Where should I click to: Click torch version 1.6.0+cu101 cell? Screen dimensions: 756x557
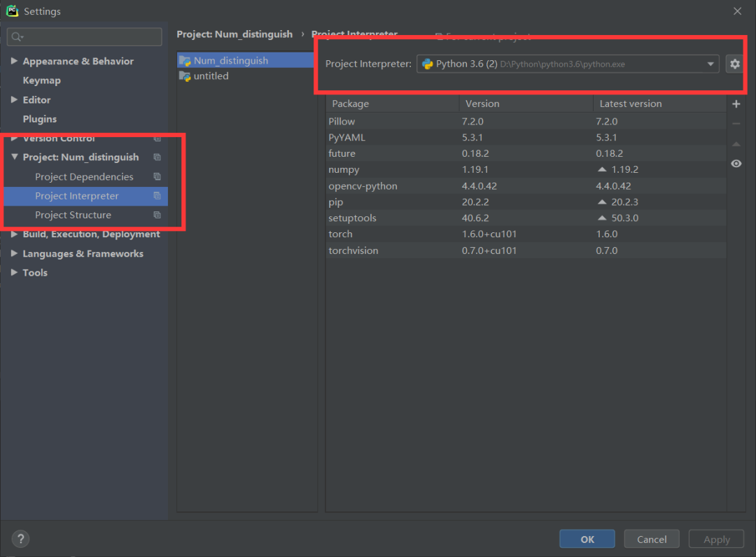[489, 234]
